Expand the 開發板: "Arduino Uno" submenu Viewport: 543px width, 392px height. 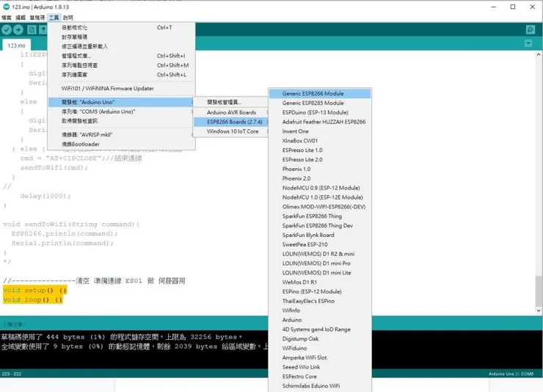pos(121,102)
